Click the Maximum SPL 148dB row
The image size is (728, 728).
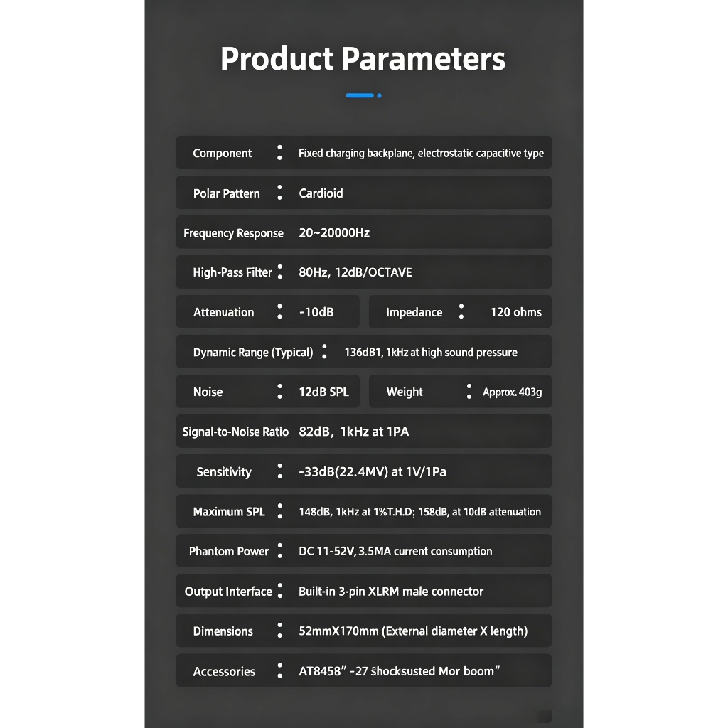coord(363,511)
